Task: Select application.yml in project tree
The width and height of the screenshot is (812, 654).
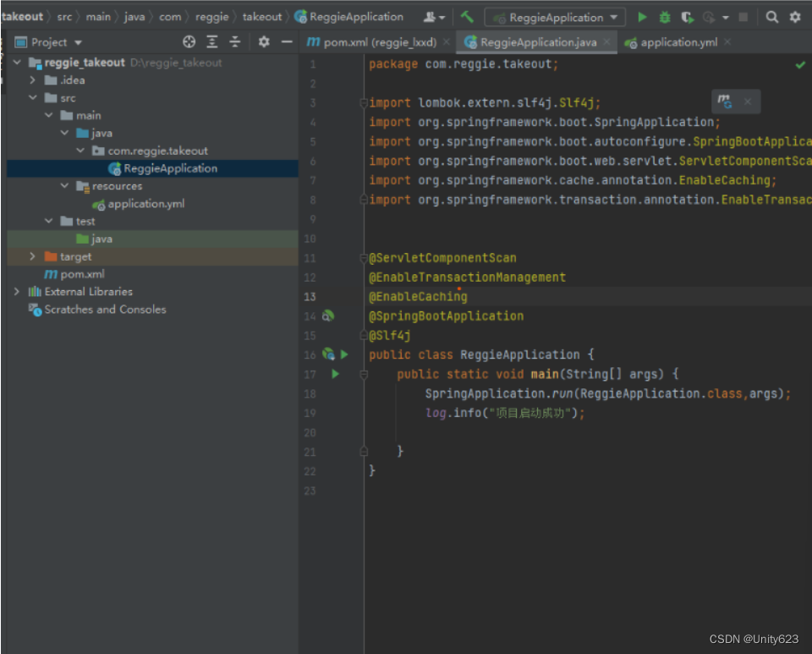Action: pyautogui.click(x=152, y=204)
